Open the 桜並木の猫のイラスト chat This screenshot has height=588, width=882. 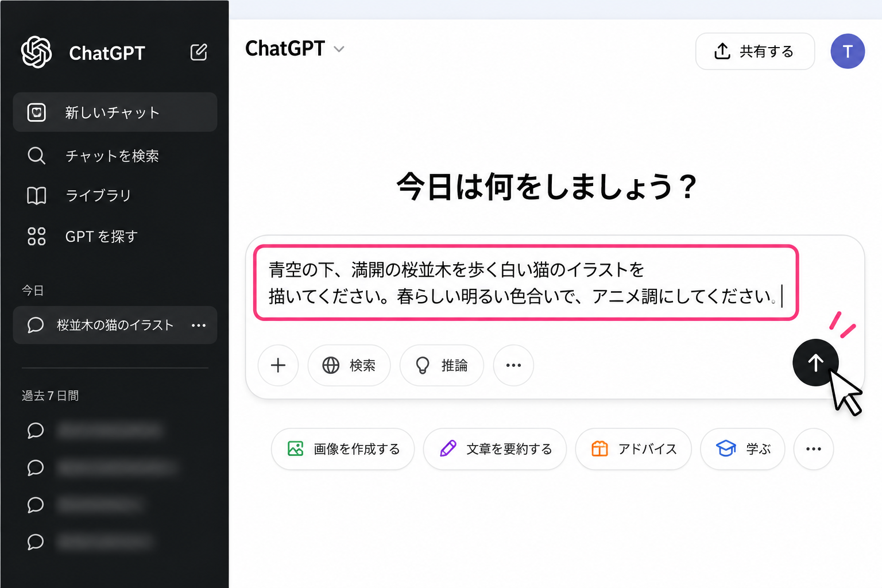coord(115,325)
